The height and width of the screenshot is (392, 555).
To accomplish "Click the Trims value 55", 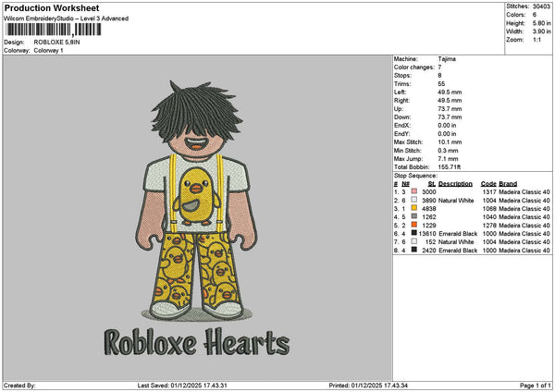I will click(441, 84).
